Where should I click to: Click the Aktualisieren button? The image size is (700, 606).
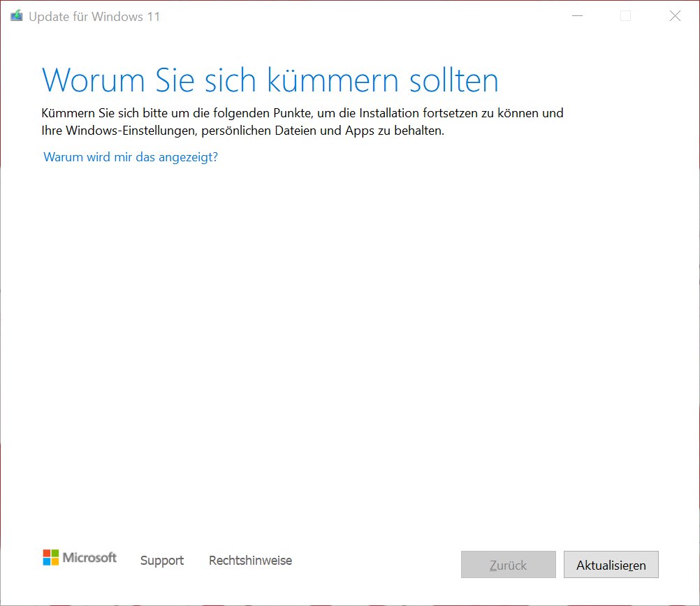(611, 565)
